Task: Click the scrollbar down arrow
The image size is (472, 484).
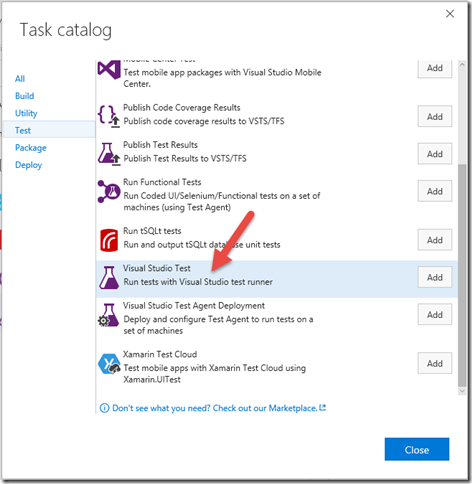Action: [x=462, y=391]
